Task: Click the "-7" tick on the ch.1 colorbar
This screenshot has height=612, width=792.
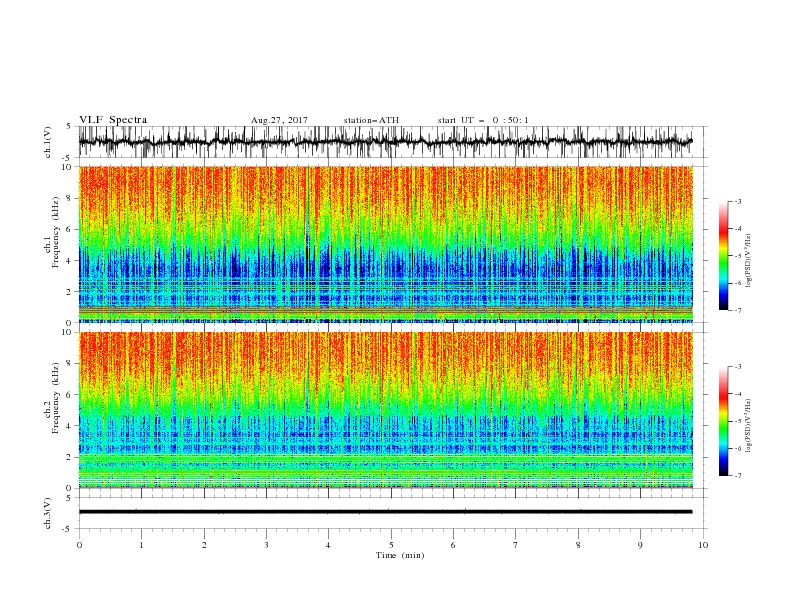Action: 738,310
